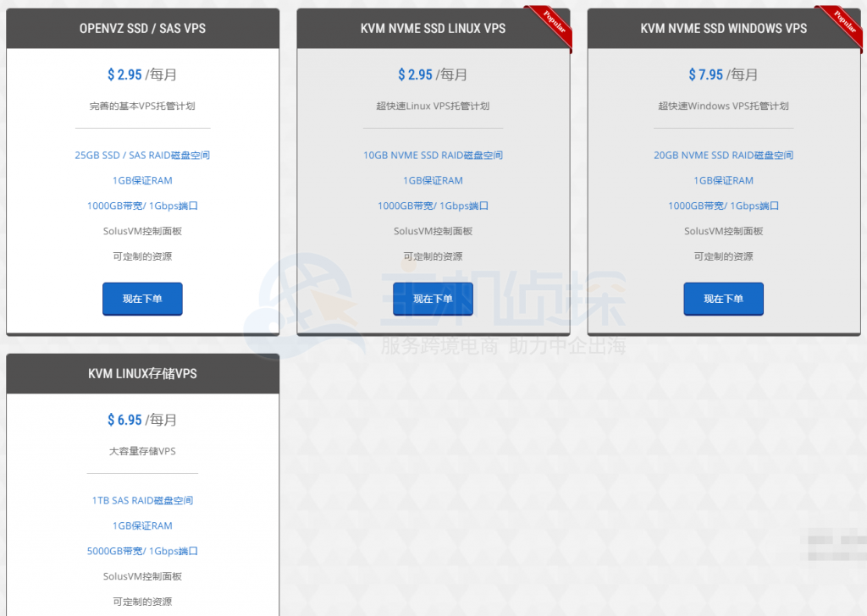
Task: Click 1GB保证RAM in the OPENVZ plan
Action: coord(142,180)
